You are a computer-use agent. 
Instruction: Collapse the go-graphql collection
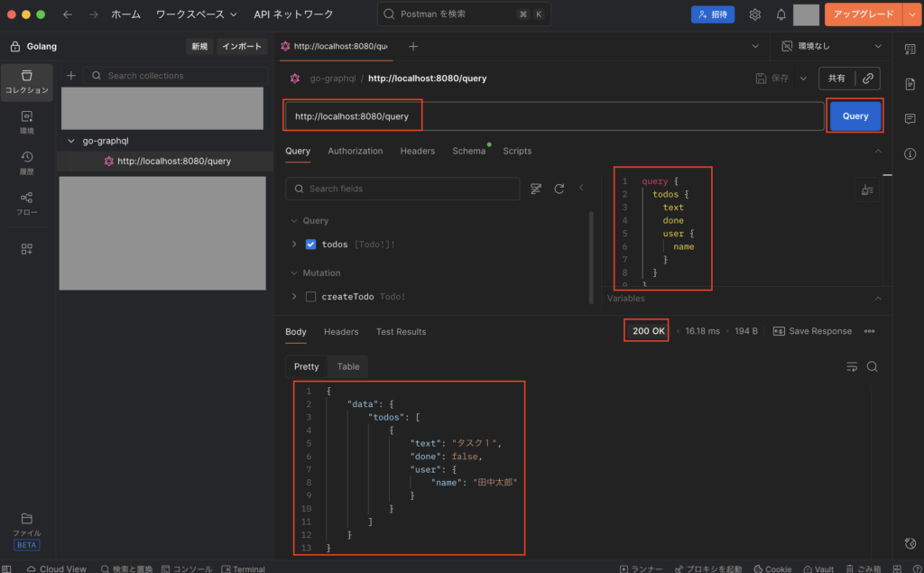pyautogui.click(x=72, y=141)
